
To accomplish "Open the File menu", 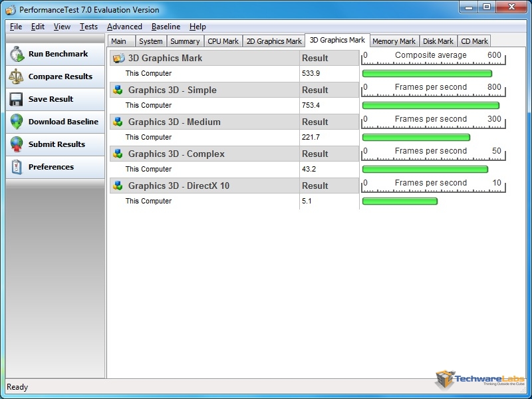I will tap(16, 27).
